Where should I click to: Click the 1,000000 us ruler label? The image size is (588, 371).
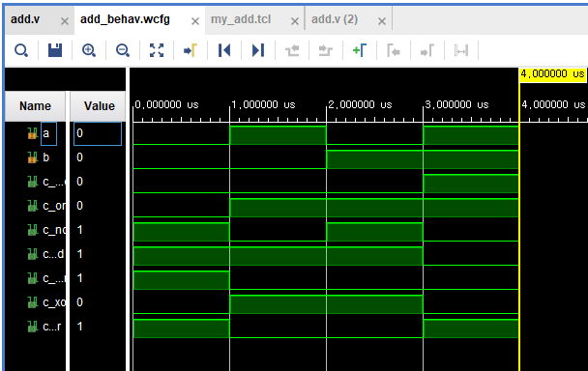coord(263,104)
